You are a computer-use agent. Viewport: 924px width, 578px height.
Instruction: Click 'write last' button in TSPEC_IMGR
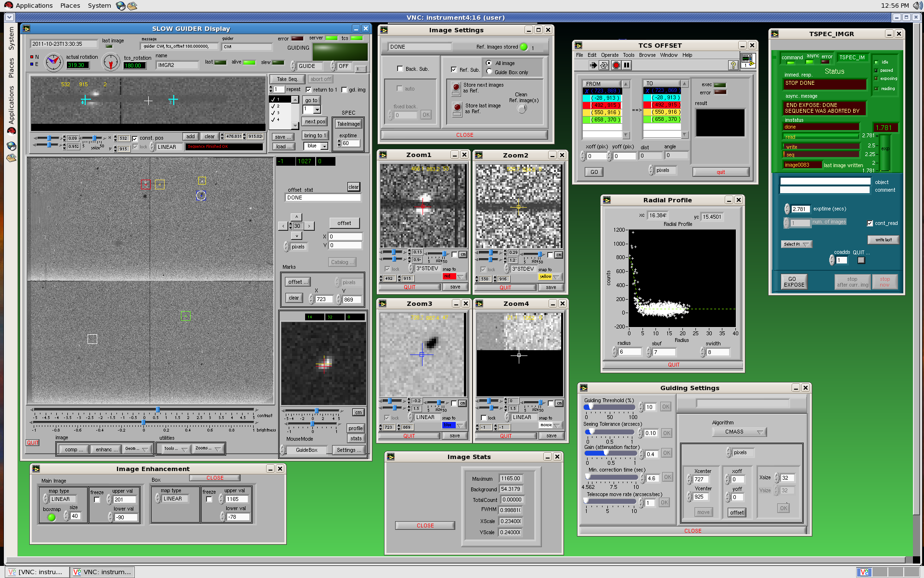[884, 239]
